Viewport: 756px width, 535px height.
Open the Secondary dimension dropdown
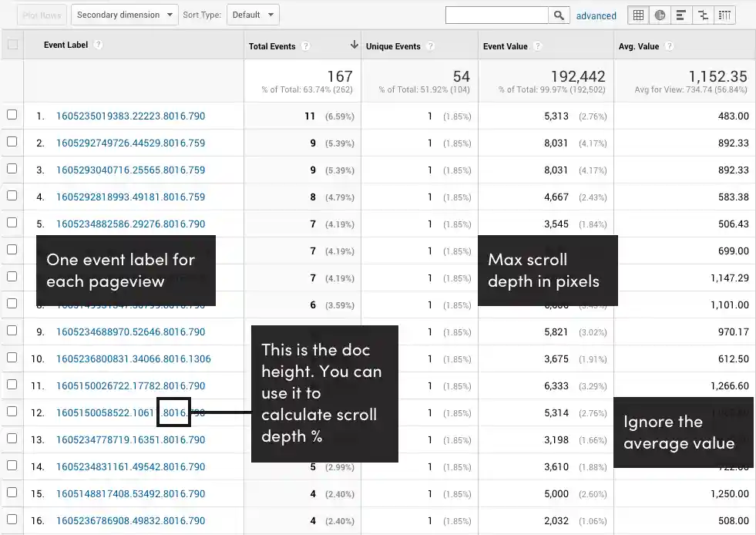click(125, 14)
